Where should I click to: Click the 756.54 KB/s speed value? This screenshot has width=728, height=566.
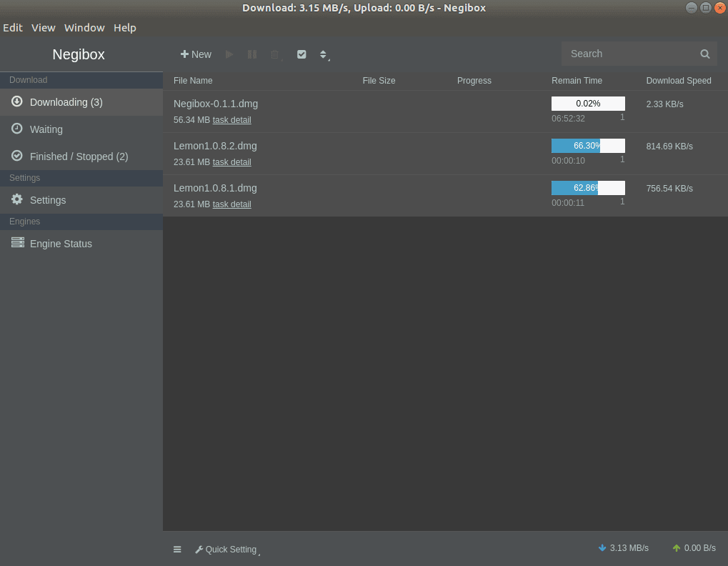(669, 189)
